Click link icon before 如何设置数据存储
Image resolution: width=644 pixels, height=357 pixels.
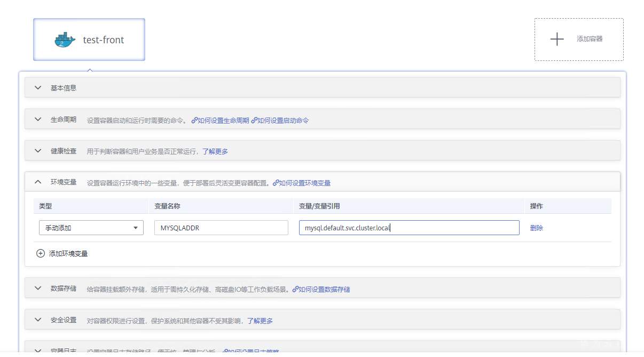point(295,289)
